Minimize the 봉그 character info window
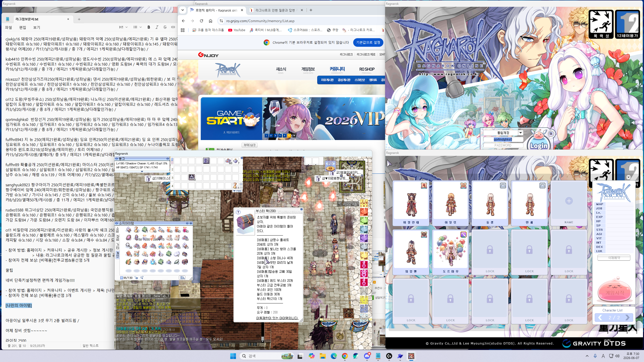 [x=168, y=159]
